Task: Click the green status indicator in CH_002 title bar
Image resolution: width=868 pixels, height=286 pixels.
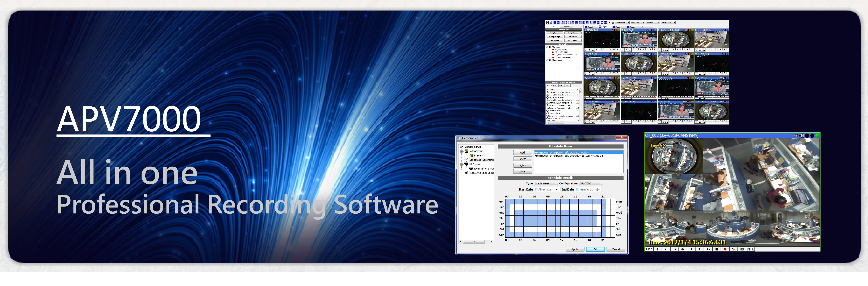Action: point(817,136)
